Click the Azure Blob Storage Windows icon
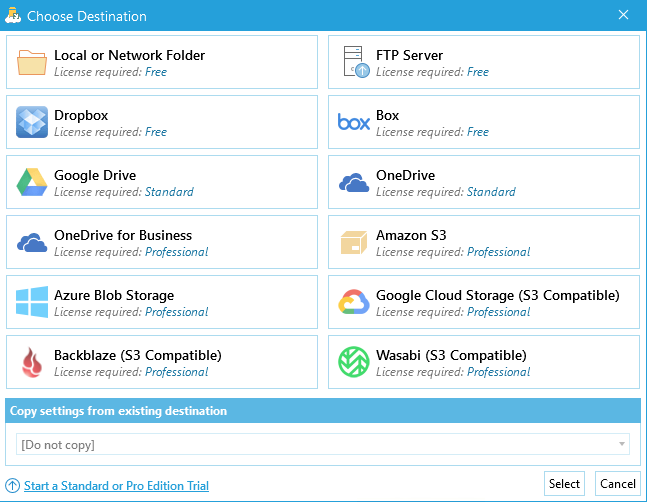647x502 pixels. pos(32,302)
